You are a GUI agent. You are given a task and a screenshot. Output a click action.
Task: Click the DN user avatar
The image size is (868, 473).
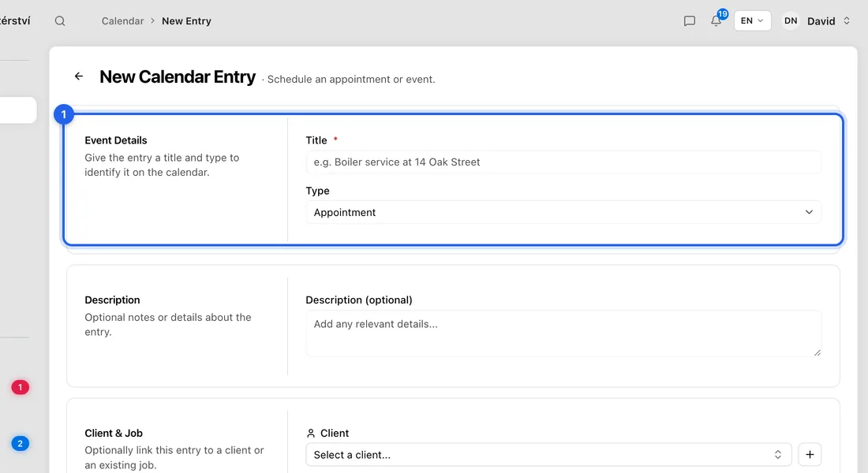point(791,21)
